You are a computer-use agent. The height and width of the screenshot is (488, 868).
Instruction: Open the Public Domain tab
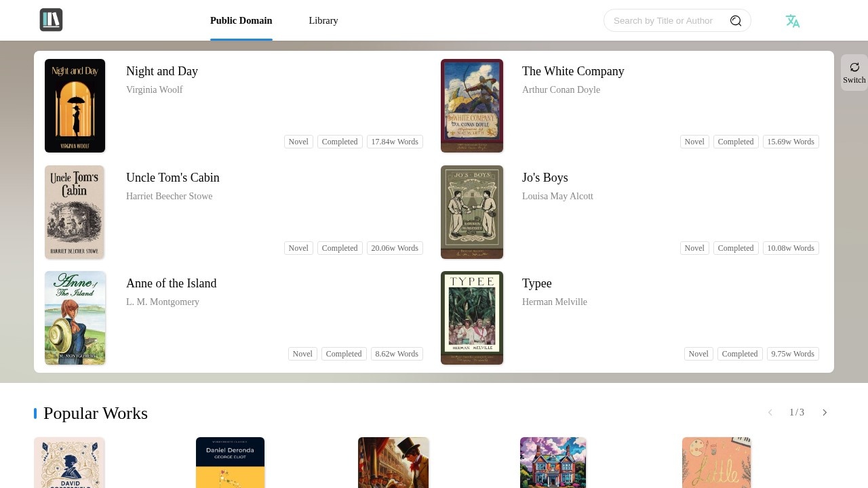click(241, 20)
